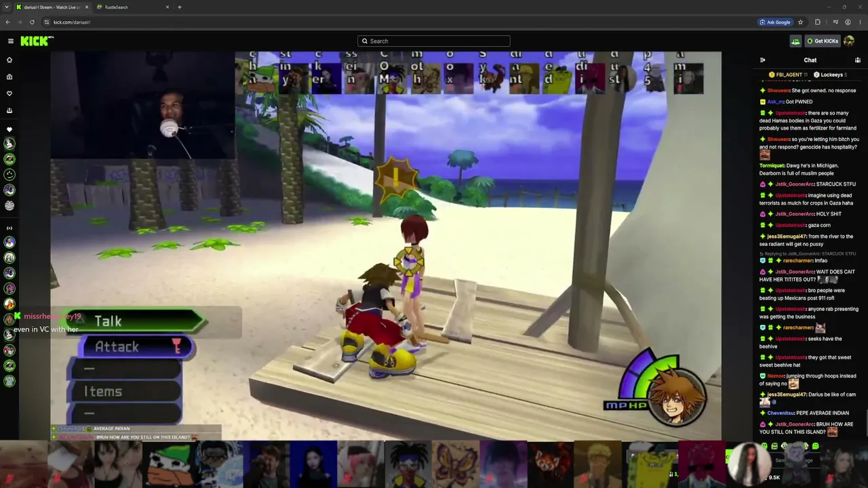Click the Ask Google button
The height and width of the screenshot is (488, 868).
click(x=774, y=22)
